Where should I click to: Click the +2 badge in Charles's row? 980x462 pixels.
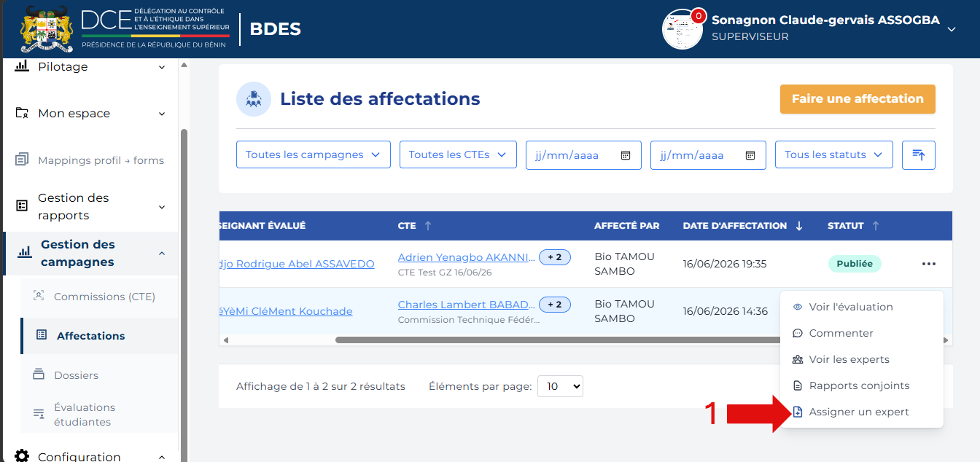coord(555,305)
